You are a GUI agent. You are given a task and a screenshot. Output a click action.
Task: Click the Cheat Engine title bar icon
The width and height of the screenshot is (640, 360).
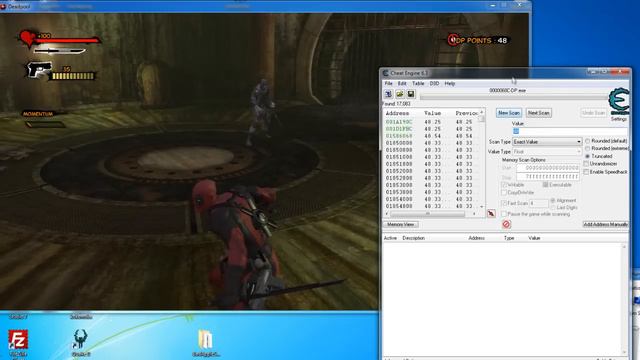pyautogui.click(x=385, y=73)
